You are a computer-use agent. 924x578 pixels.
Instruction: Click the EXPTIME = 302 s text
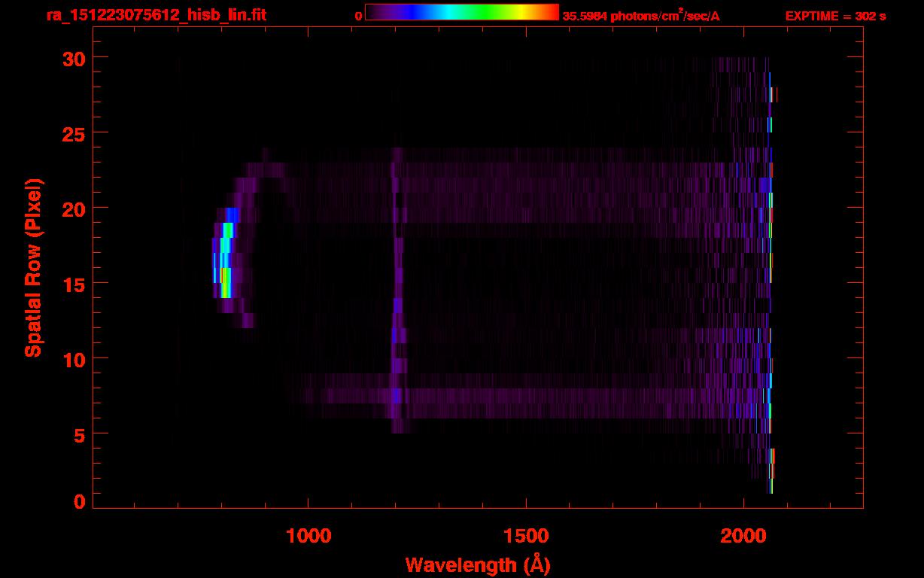point(835,16)
